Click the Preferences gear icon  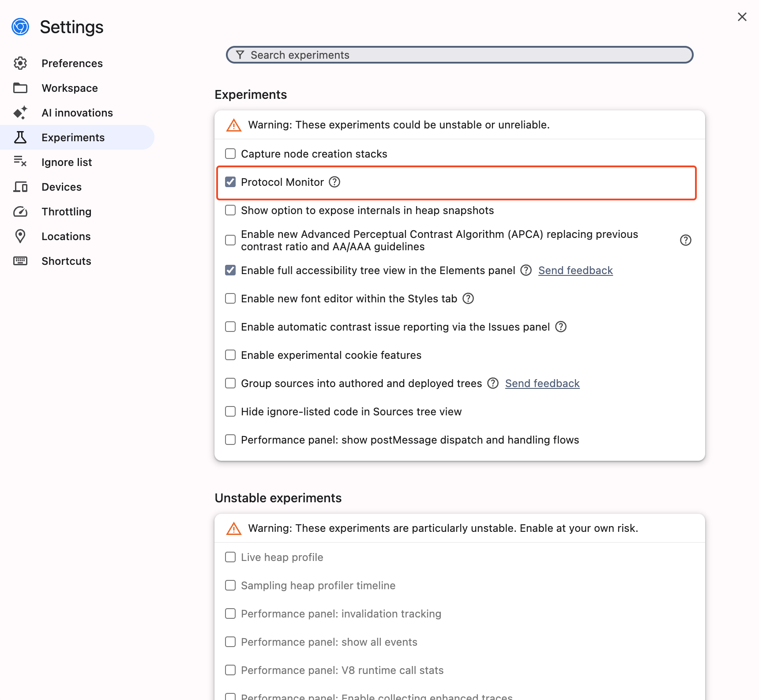tap(20, 63)
